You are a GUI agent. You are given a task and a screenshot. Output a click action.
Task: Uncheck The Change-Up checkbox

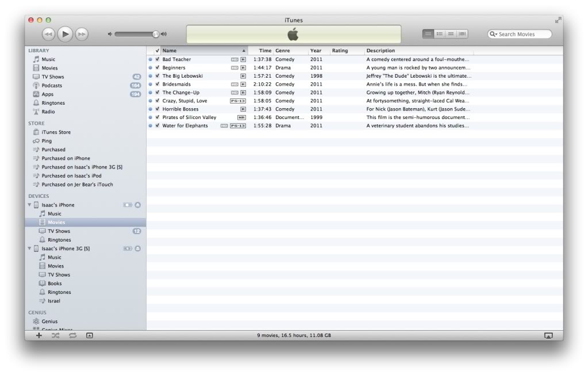click(157, 93)
